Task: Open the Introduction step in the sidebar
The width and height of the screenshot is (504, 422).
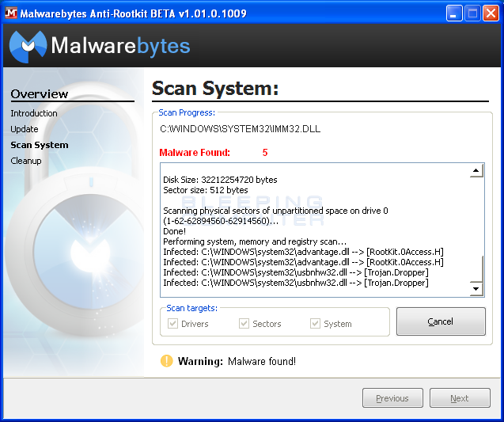Action: (34, 113)
